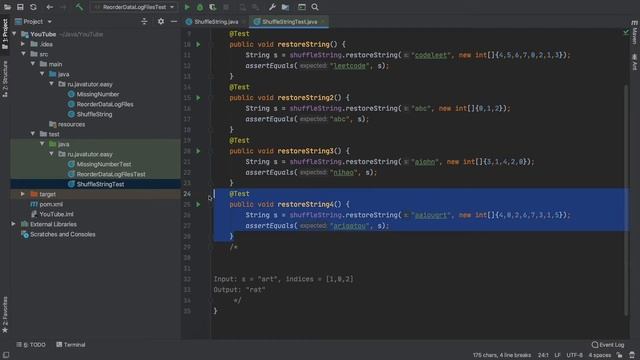This screenshot has height=360, width=640.
Task: Run restoreString4 test via gutter icon
Action: [x=198, y=204]
